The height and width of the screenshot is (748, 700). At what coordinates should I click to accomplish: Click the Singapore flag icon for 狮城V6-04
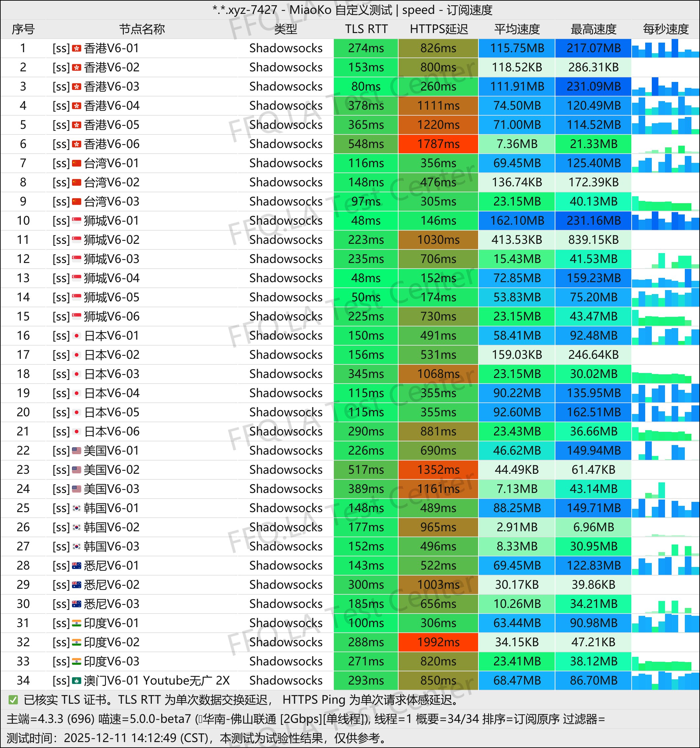click(77, 278)
